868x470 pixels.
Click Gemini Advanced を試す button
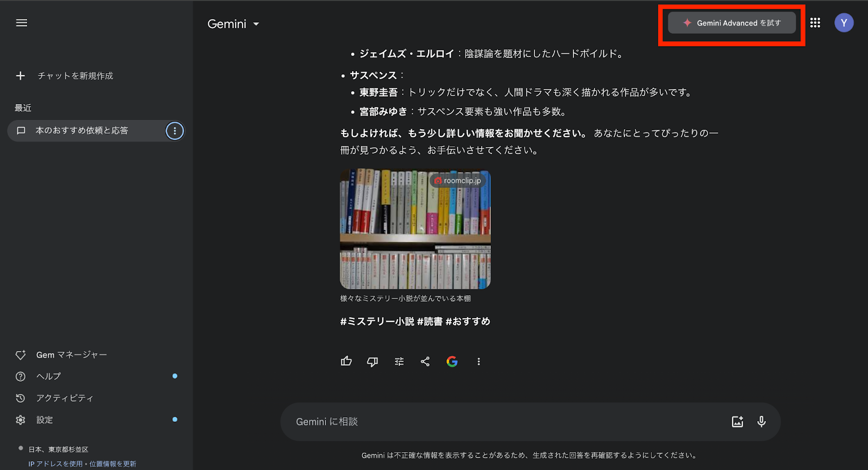(x=732, y=23)
